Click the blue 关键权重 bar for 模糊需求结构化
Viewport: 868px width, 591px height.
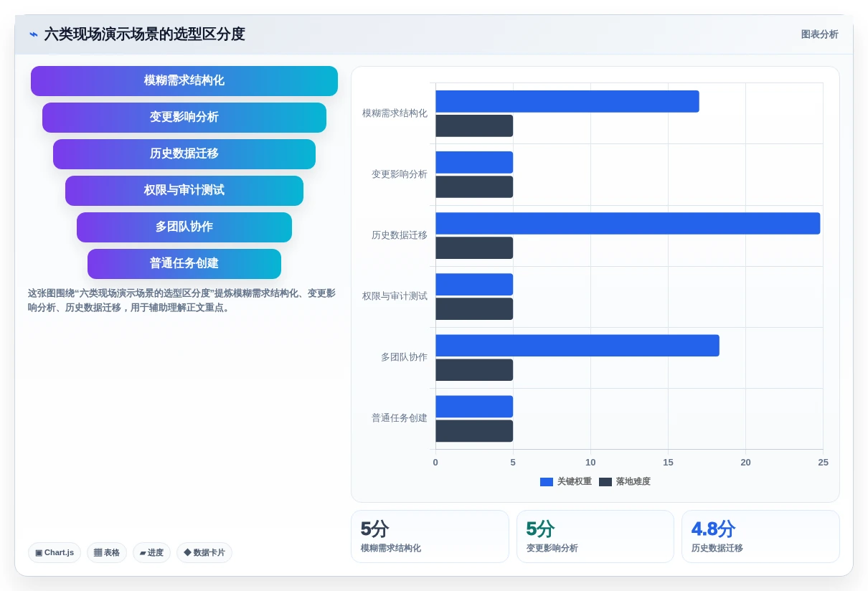(567, 101)
